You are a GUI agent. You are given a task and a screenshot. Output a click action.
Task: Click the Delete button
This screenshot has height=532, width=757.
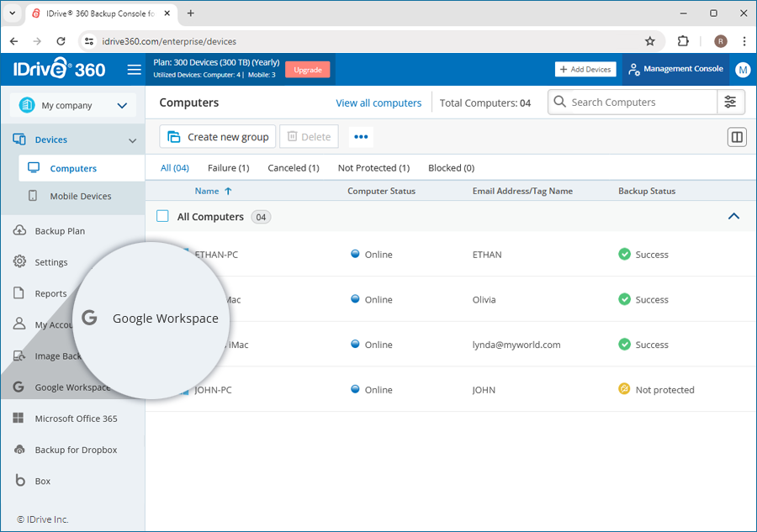pyautogui.click(x=309, y=137)
